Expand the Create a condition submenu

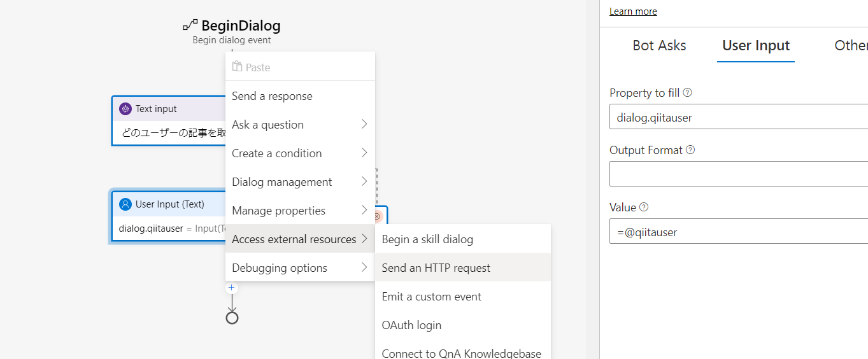coord(299,153)
